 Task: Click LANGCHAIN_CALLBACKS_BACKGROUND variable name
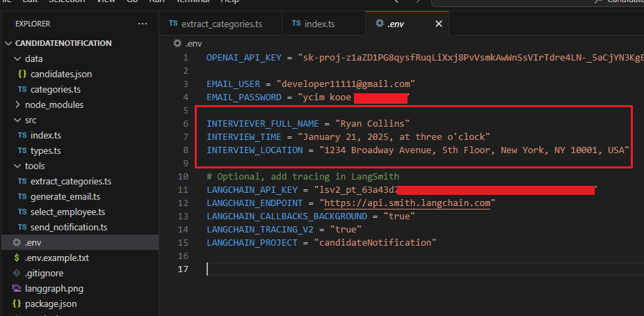tap(287, 216)
